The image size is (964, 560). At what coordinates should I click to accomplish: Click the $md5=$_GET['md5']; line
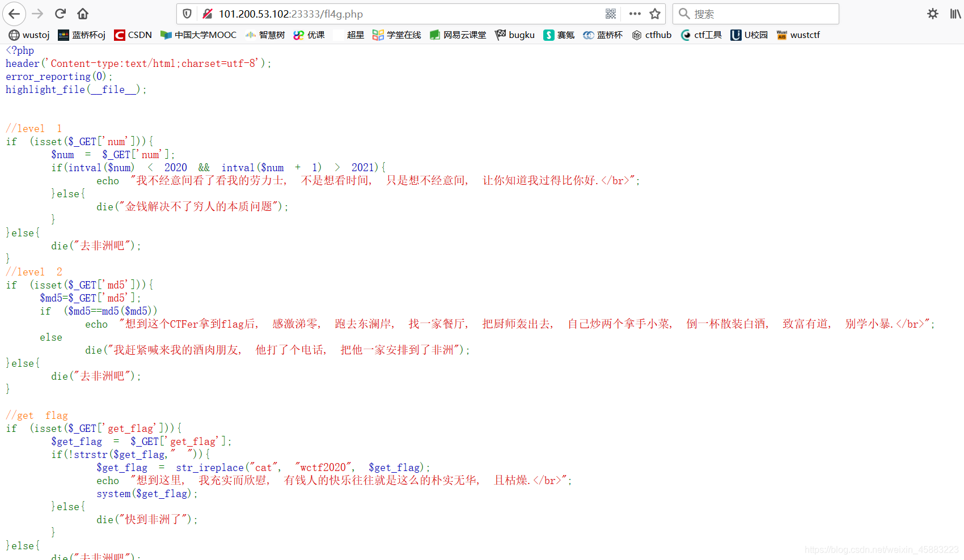90,298
